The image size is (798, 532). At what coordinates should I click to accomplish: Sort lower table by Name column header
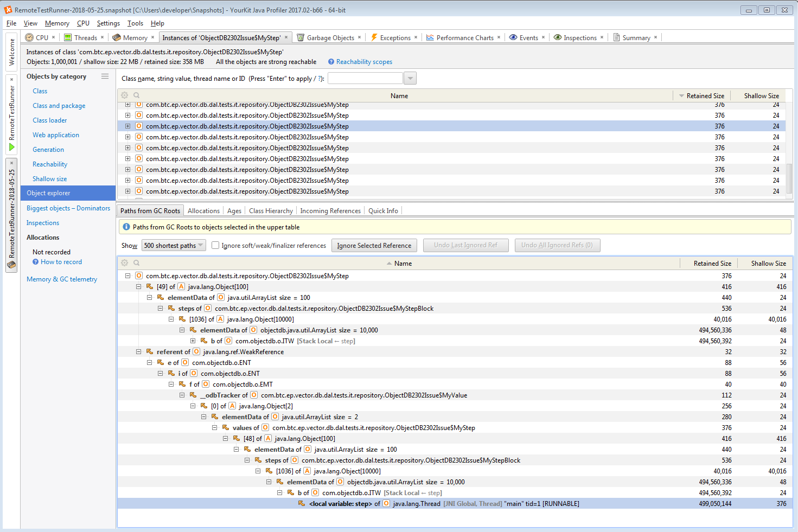click(x=399, y=263)
